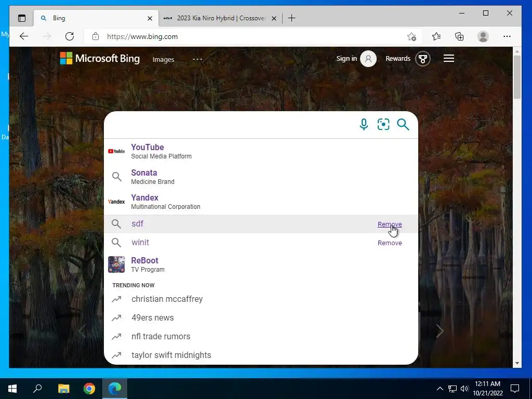Pick trending search 49ers news
Viewport: 532px width, 399px height.
coord(261,317)
